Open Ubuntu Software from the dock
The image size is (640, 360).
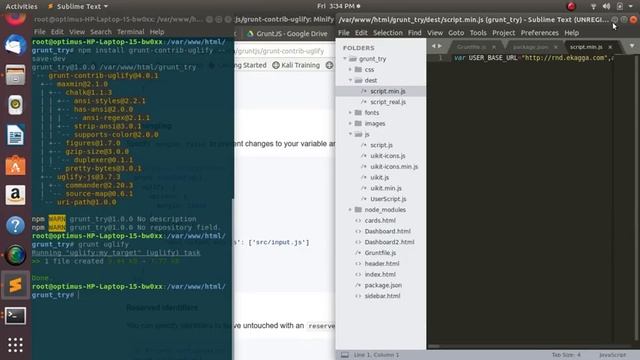15,165
